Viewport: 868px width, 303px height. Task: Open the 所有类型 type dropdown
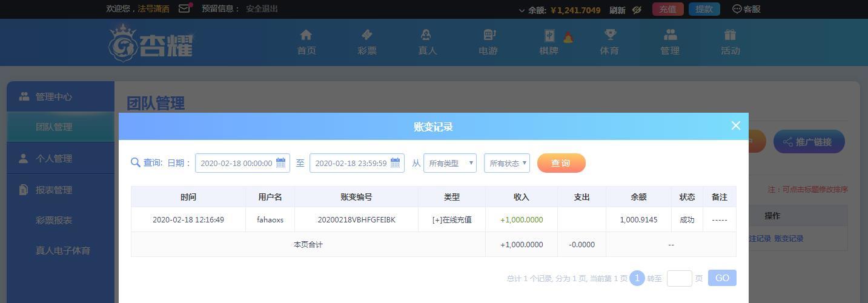click(450, 163)
